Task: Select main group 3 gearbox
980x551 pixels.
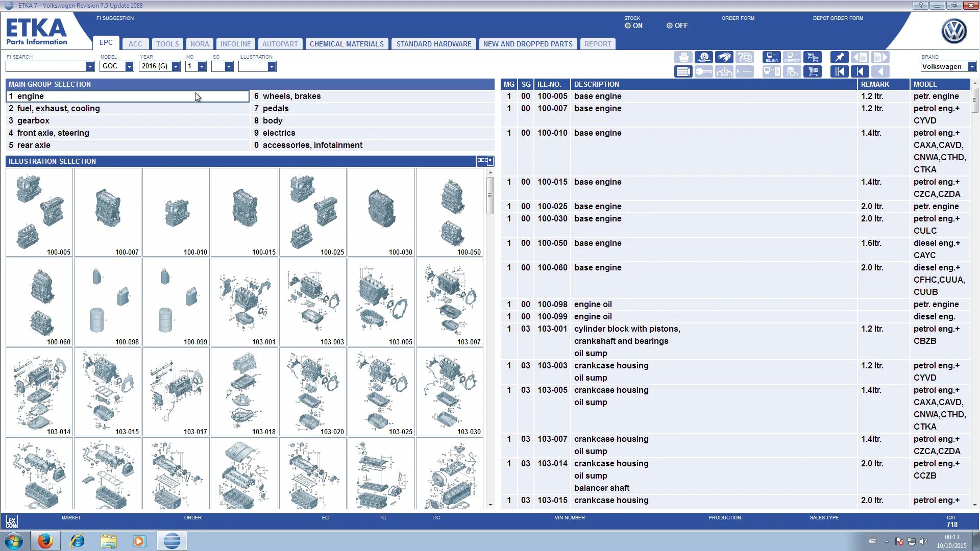Action: click(128, 120)
